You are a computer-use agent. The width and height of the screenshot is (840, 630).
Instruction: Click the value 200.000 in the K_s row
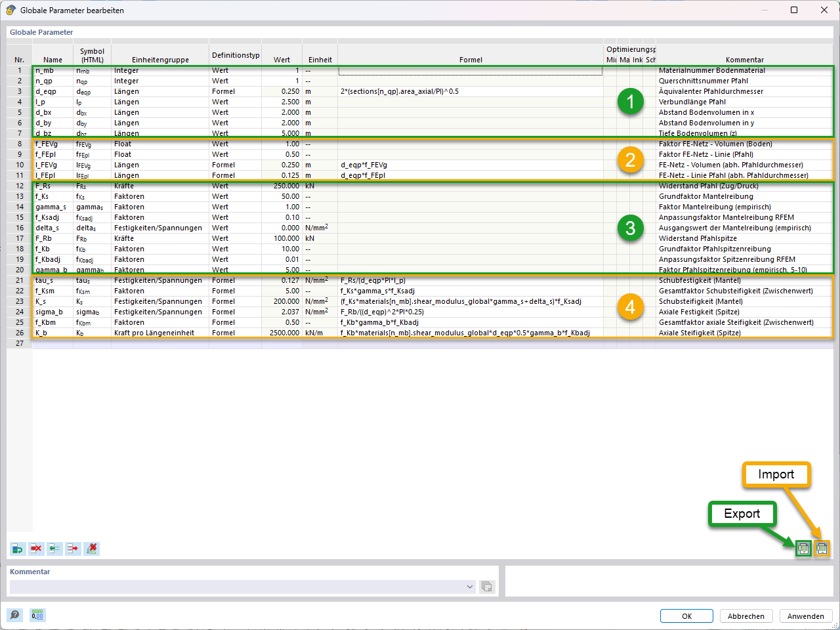pos(287,301)
